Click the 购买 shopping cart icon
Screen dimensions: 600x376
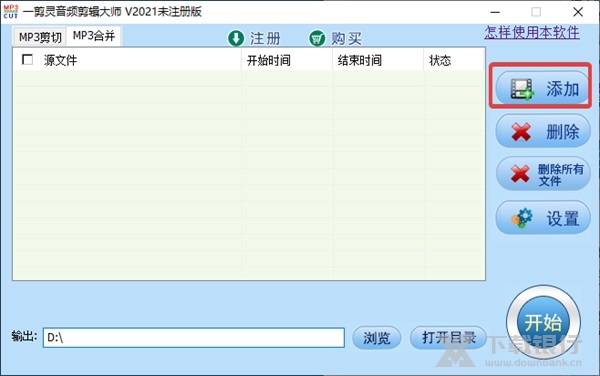pos(317,38)
